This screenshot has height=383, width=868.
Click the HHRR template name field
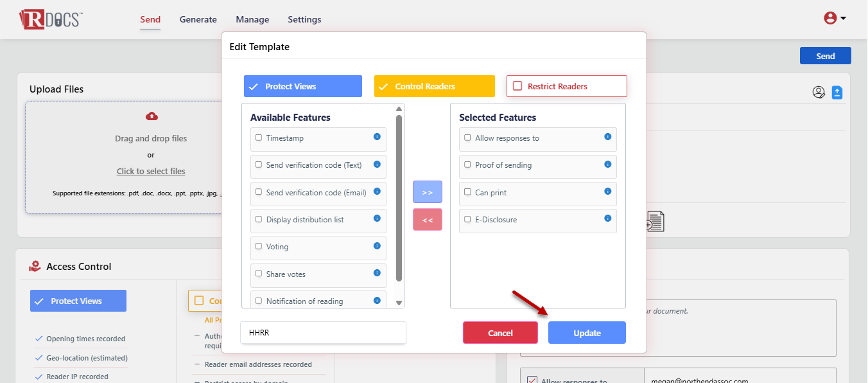(x=323, y=333)
